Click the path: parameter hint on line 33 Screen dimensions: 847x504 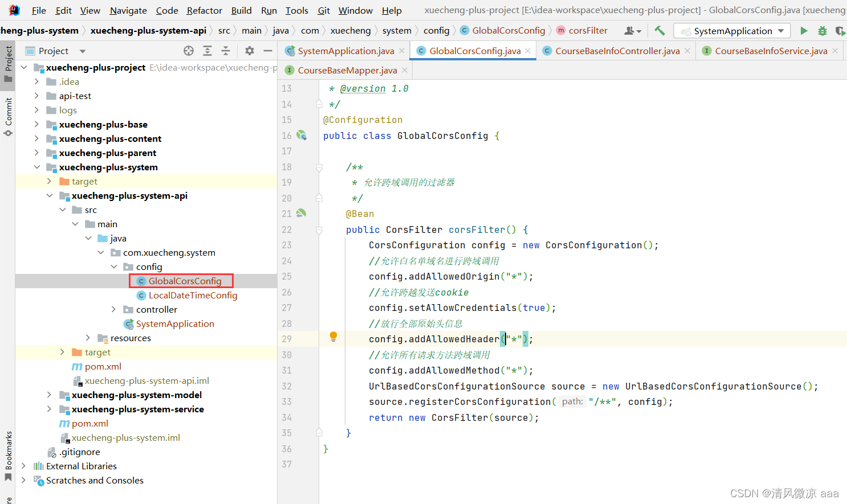pos(572,401)
